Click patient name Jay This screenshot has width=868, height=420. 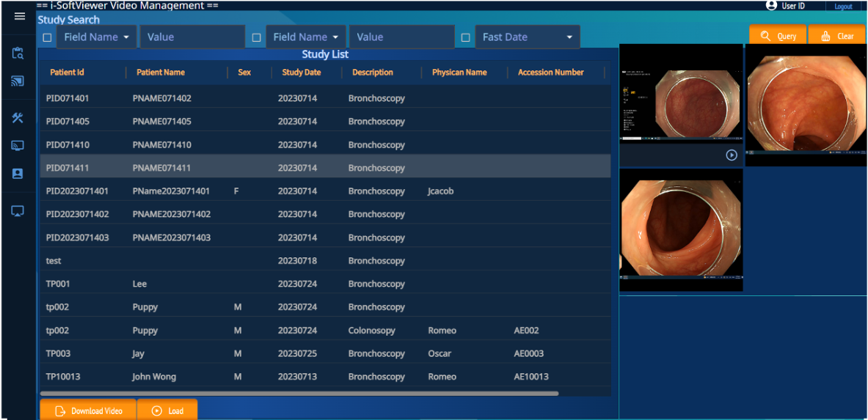pyautogui.click(x=139, y=353)
